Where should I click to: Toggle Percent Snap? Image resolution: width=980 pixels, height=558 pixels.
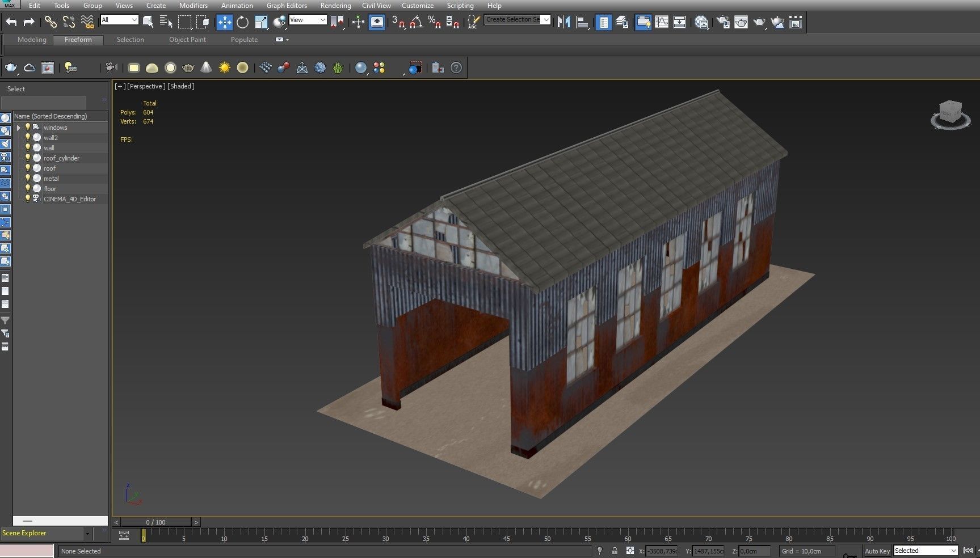(435, 22)
